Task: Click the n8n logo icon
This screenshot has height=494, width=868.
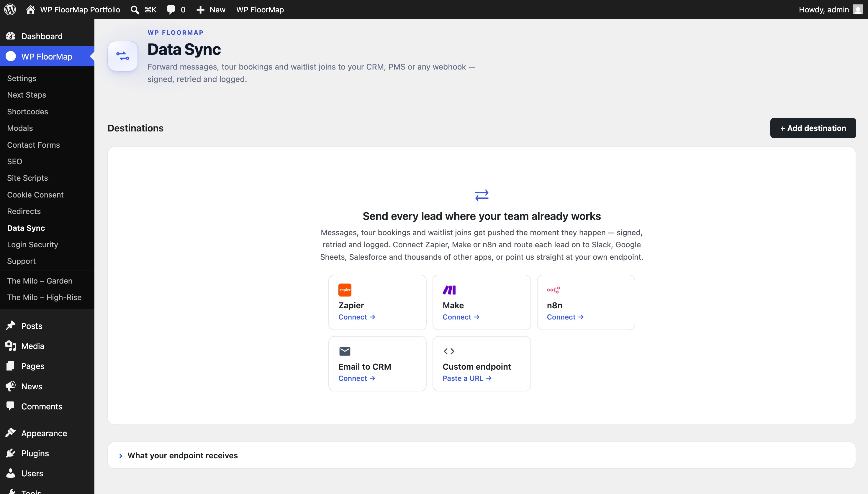Action: click(x=553, y=290)
